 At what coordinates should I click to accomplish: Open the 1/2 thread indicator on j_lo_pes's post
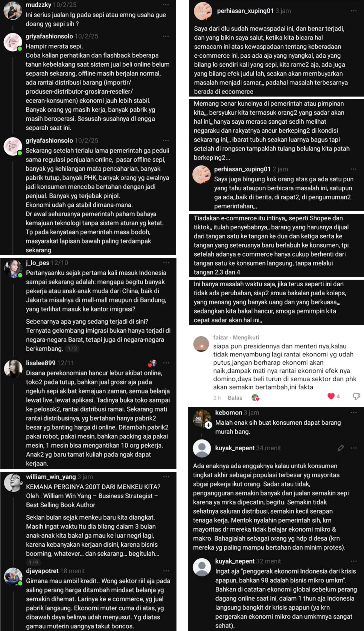(72, 349)
